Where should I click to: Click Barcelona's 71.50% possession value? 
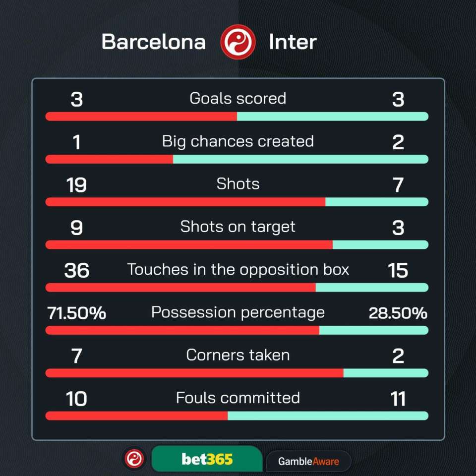click(77, 313)
